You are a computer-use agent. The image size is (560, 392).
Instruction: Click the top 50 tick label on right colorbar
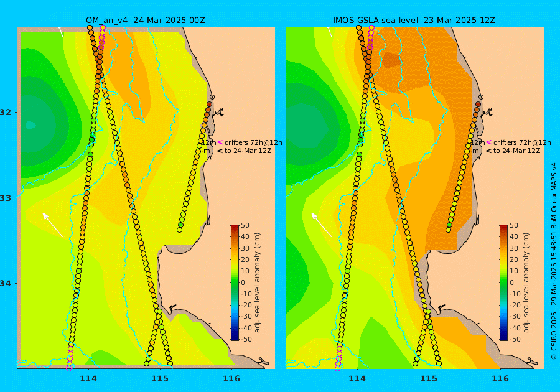[x=514, y=225]
